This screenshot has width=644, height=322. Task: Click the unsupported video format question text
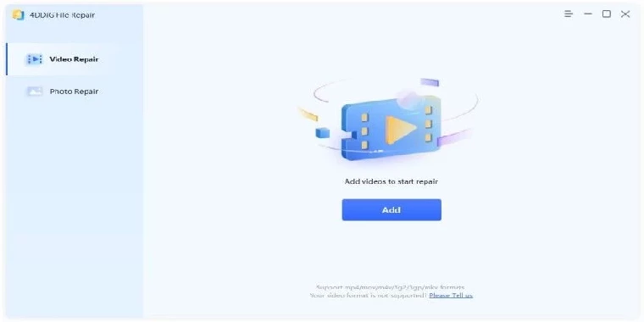[369, 295]
